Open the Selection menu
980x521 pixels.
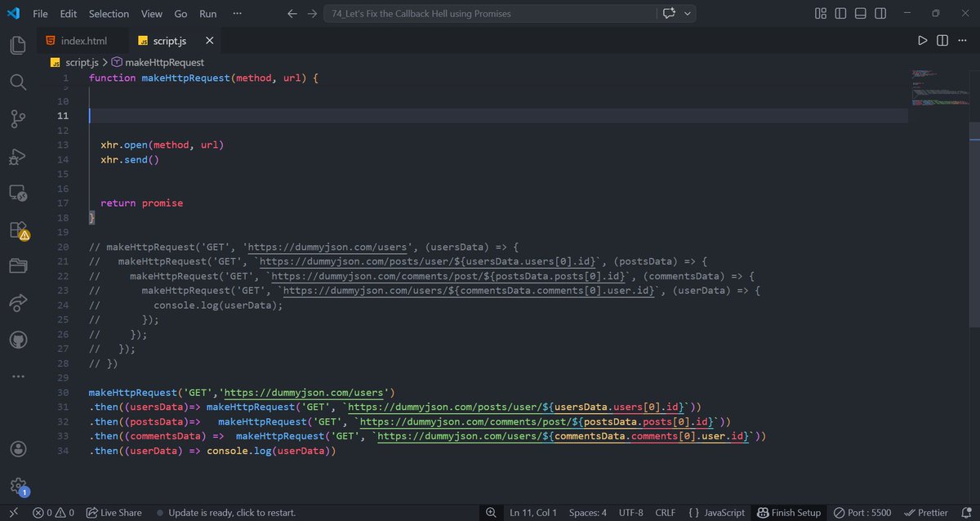pos(109,14)
